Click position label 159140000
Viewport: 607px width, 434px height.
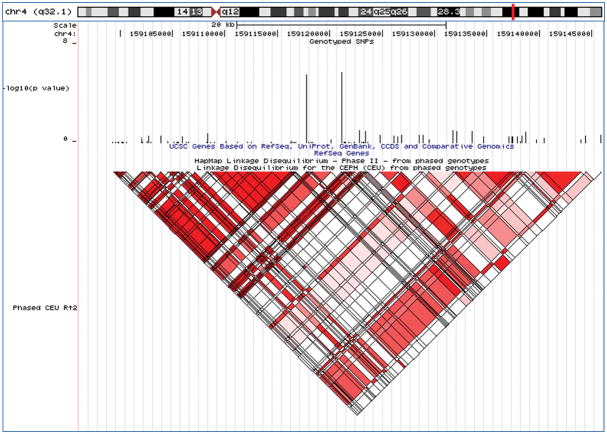point(518,34)
